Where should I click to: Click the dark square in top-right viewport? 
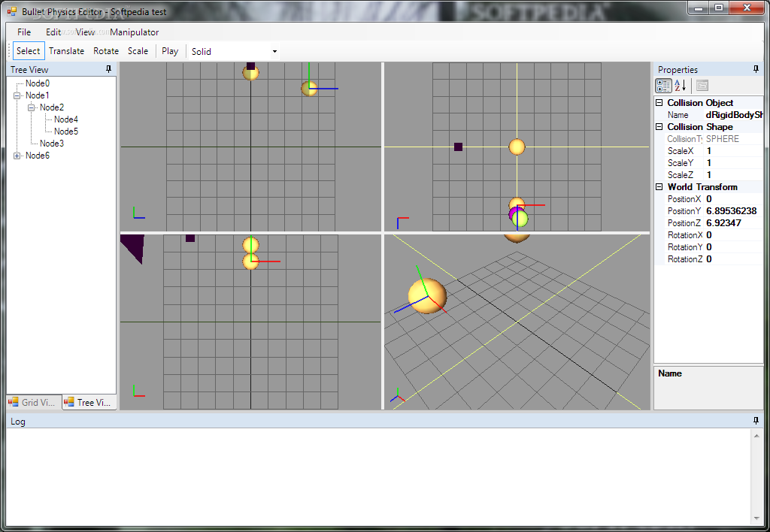[458, 147]
